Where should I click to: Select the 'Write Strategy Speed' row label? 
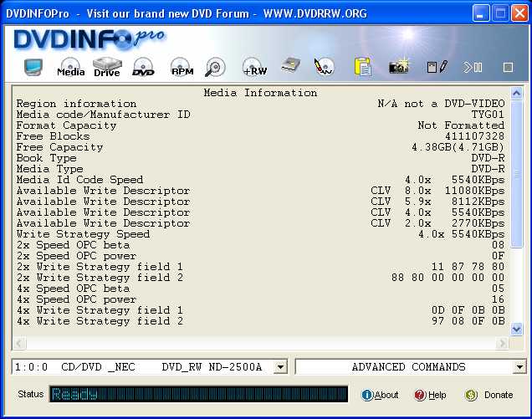click(x=83, y=234)
